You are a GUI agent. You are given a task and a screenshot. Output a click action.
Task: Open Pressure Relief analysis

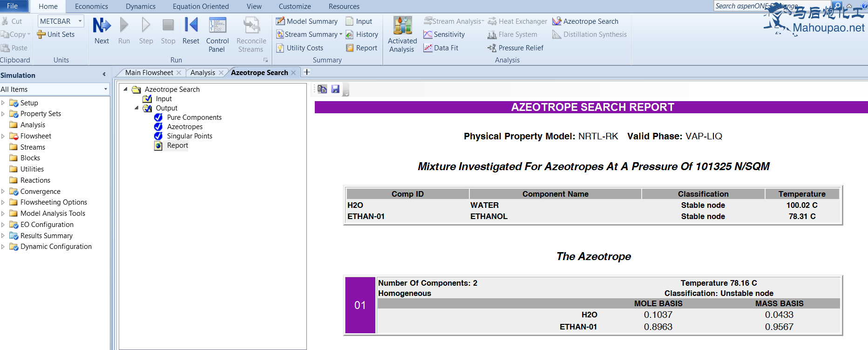tap(515, 48)
